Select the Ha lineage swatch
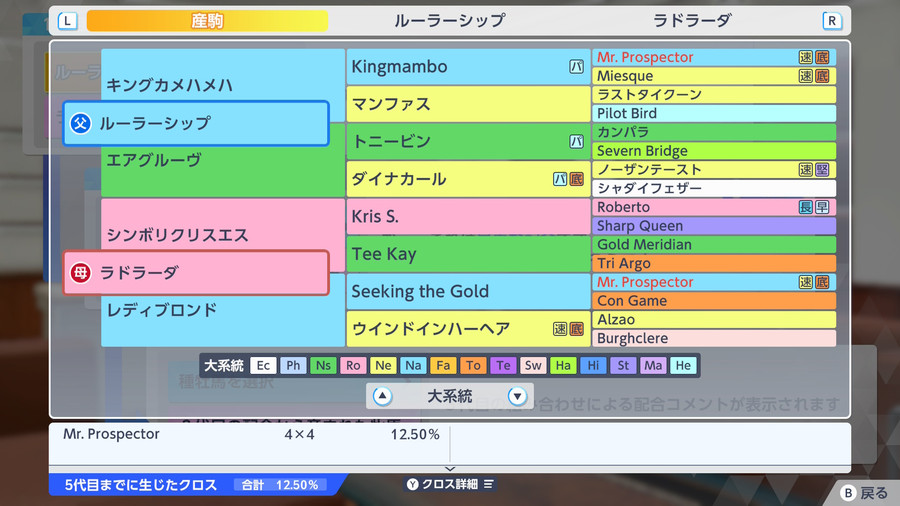Image resolution: width=900 pixels, height=506 pixels. click(x=563, y=365)
